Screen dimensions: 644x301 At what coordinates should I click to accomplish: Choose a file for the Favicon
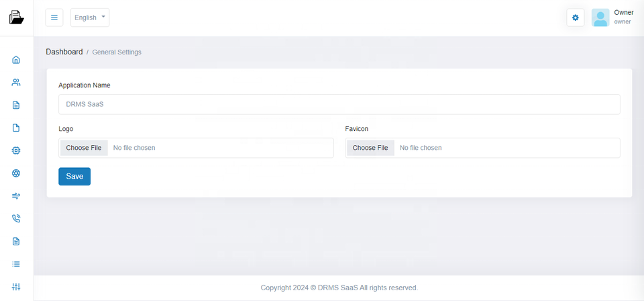click(x=370, y=148)
